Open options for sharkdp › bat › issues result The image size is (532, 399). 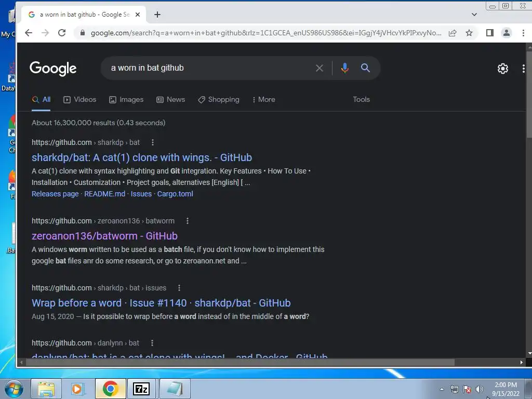tap(179, 288)
